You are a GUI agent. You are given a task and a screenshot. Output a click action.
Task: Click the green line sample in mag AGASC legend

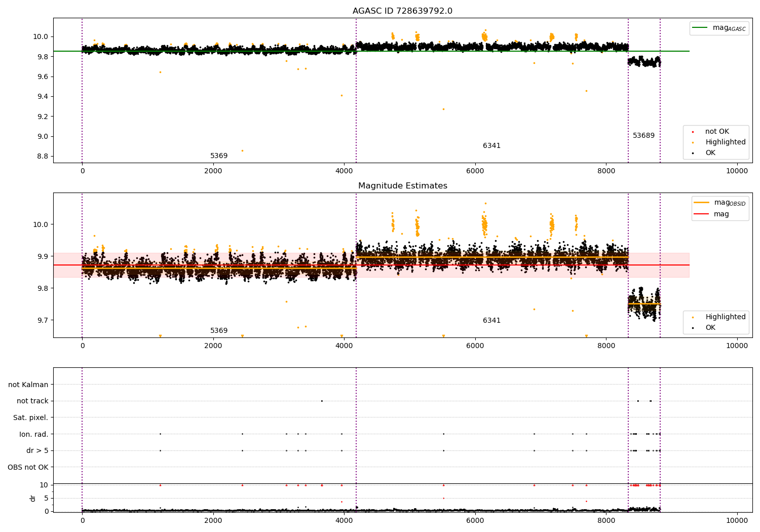[x=700, y=28]
